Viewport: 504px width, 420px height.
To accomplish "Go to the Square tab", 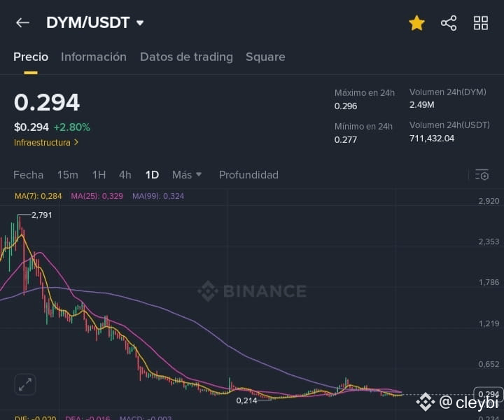I will (x=265, y=57).
